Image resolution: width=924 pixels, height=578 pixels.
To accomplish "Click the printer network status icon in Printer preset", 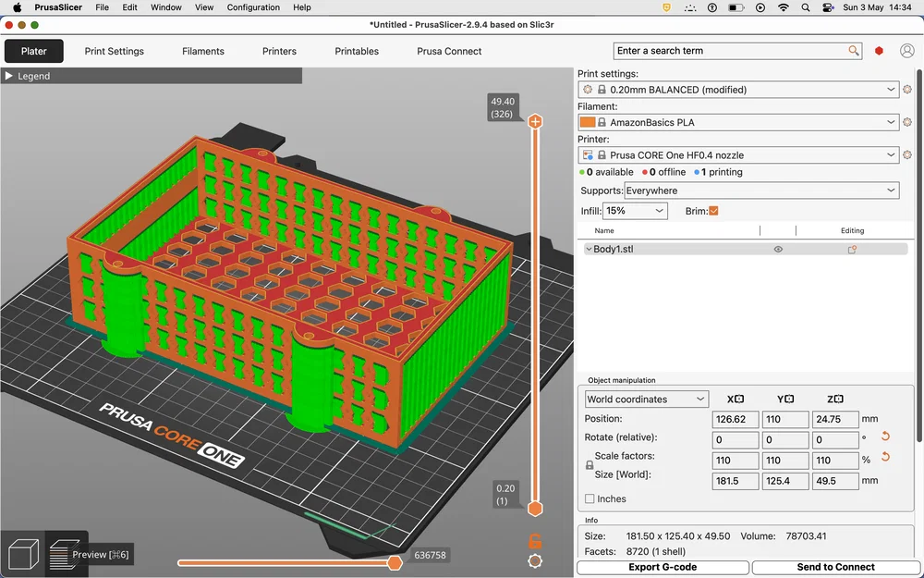I will click(588, 155).
